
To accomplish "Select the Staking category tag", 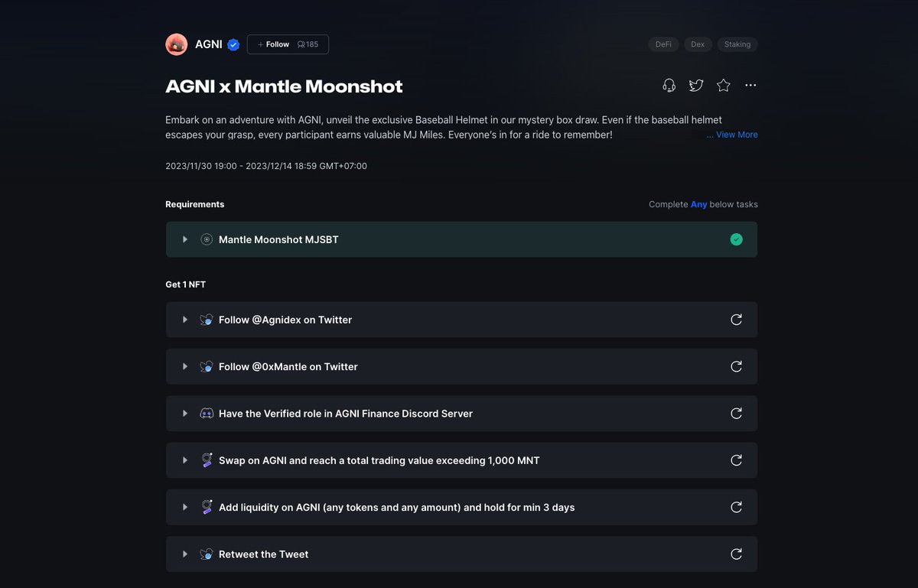I will point(737,44).
